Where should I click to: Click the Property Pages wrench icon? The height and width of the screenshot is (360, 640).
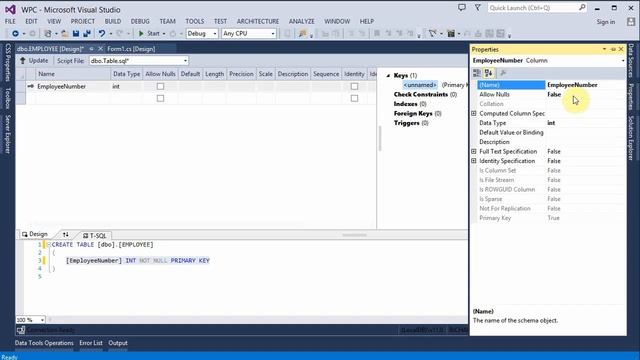[503, 73]
